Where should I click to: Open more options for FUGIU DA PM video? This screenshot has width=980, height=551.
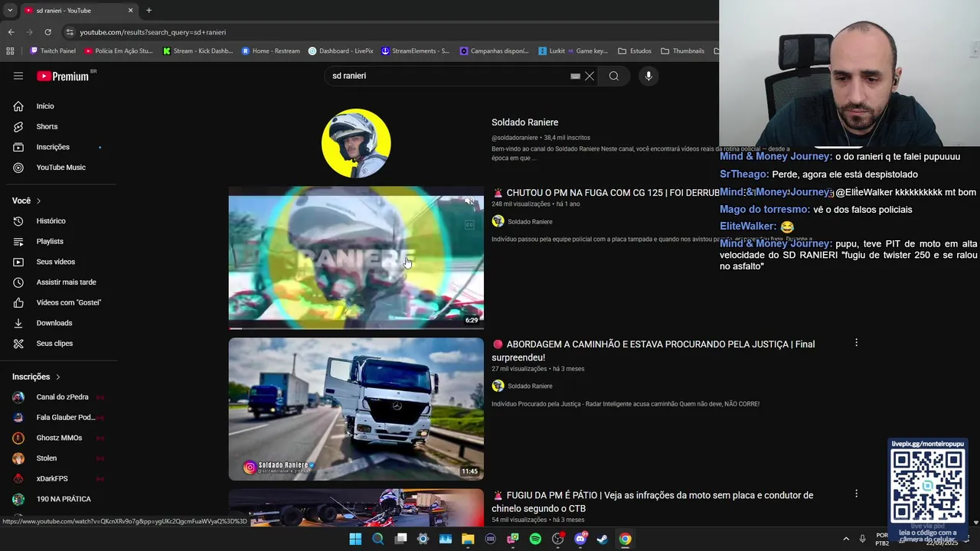click(856, 494)
